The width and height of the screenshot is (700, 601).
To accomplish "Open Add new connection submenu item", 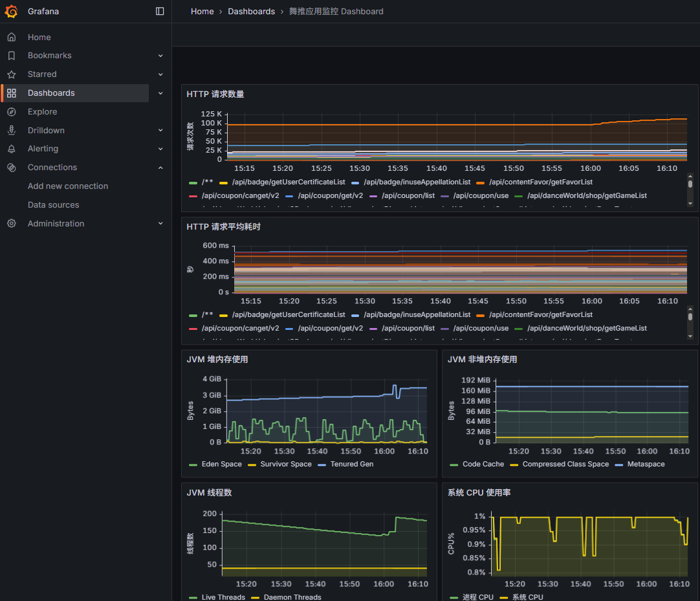I will pos(68,186).
